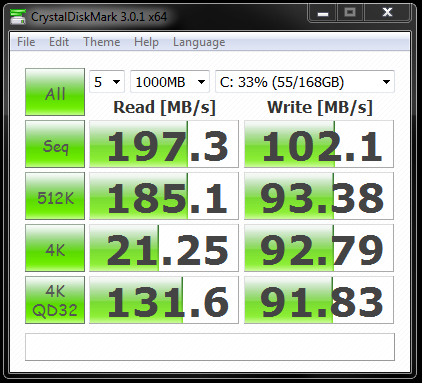Select the 512K read result 185.1
Screen dimensions: 422x383
click(x=164, y=196)
